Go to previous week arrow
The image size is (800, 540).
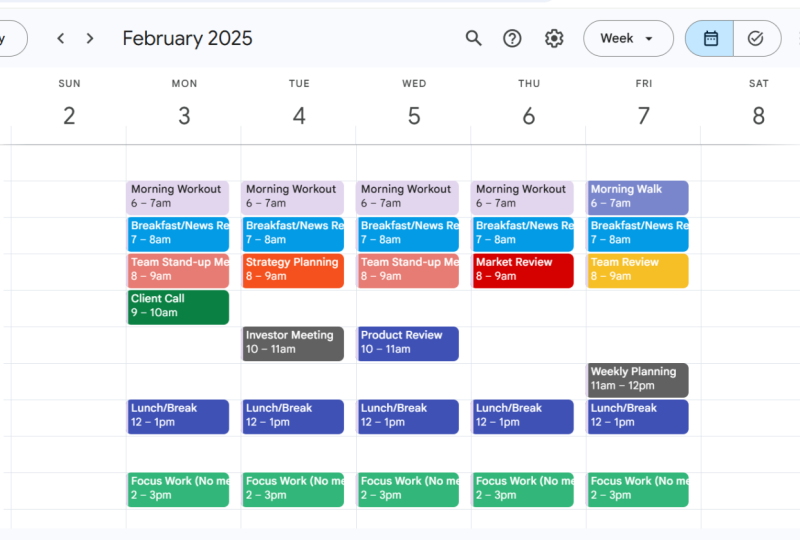coord(61,38)
